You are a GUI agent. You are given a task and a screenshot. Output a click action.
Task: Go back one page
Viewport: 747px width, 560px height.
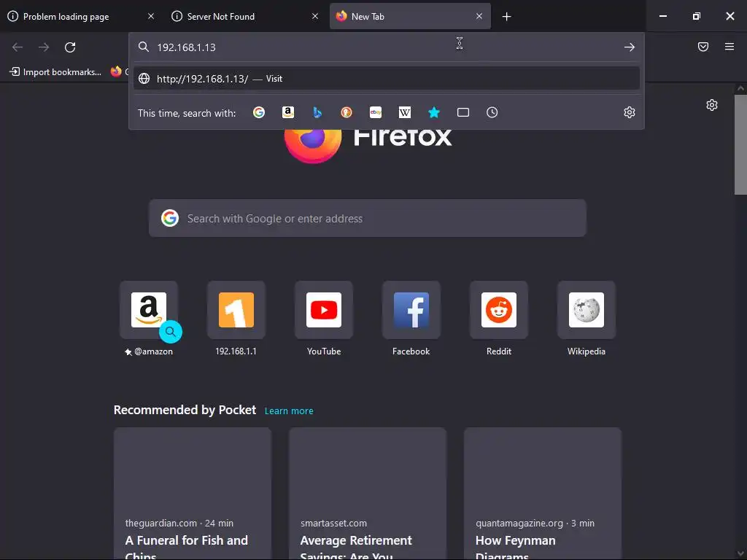click(18, 47)
